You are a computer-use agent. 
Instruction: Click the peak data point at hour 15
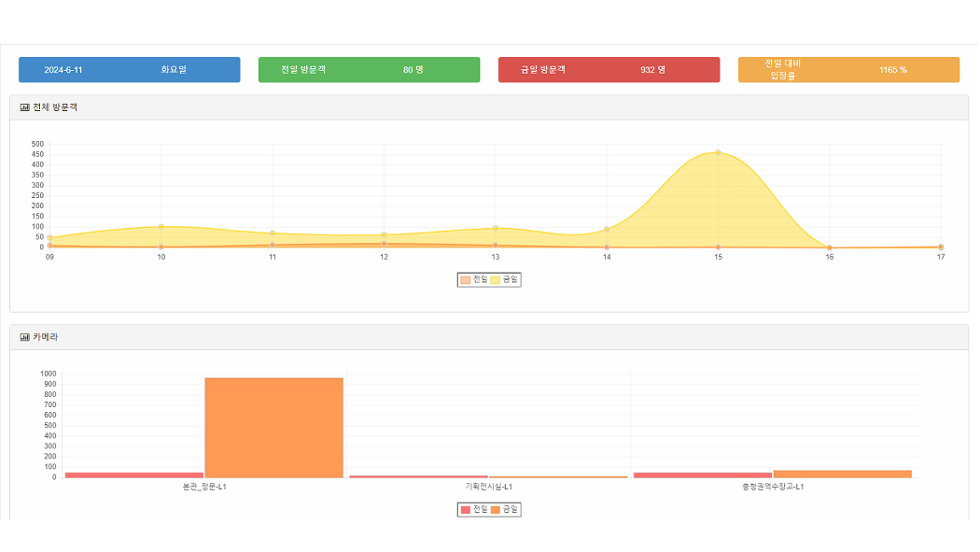(x=718, y=152)
